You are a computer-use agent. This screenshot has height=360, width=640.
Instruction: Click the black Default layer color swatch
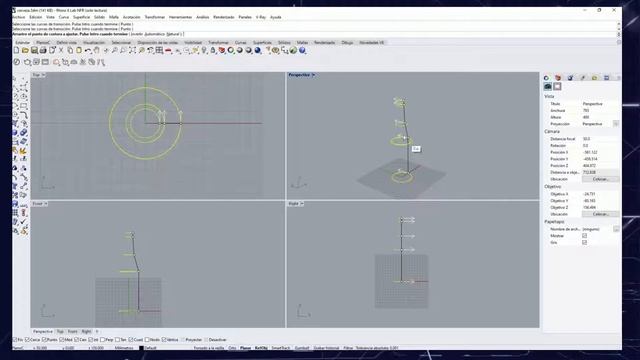pyautogui.click(x=141, y=348)
